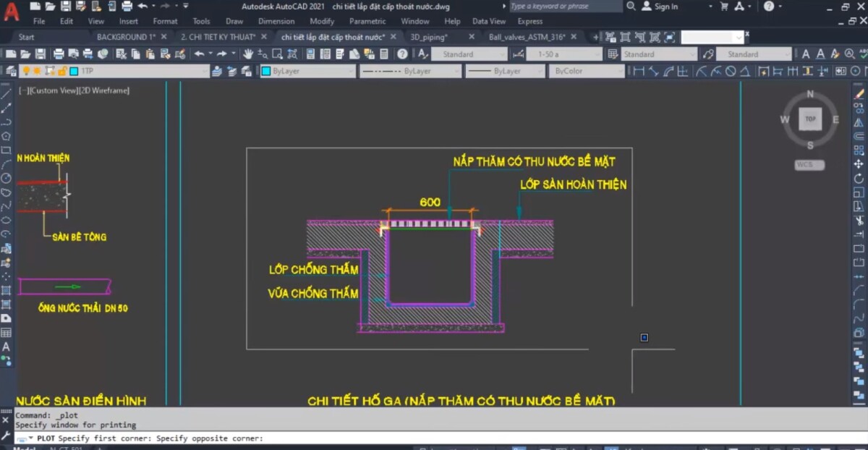Open the layer selection dropdown showing 1TP

(206, 70)
